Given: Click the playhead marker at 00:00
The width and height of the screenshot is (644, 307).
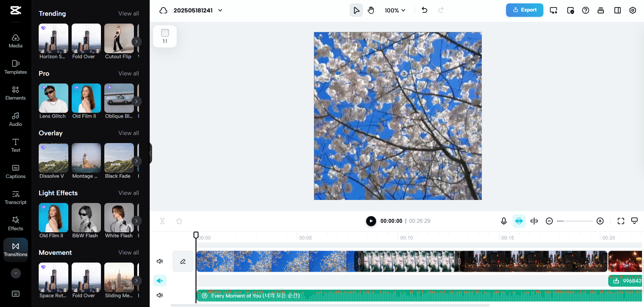Looking at the screenshot, I should point(196,235).
